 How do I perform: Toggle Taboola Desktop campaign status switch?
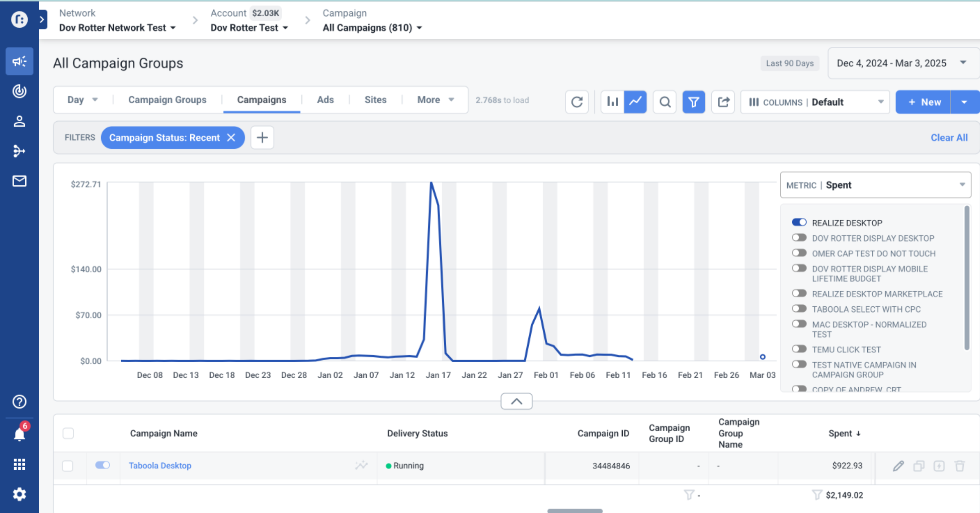pos(102,465)
